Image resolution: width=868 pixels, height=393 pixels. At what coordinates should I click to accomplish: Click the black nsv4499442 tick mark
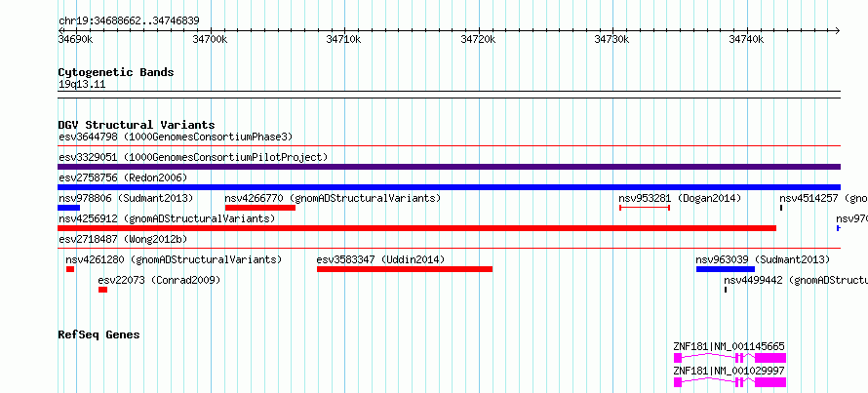point(726,290)
